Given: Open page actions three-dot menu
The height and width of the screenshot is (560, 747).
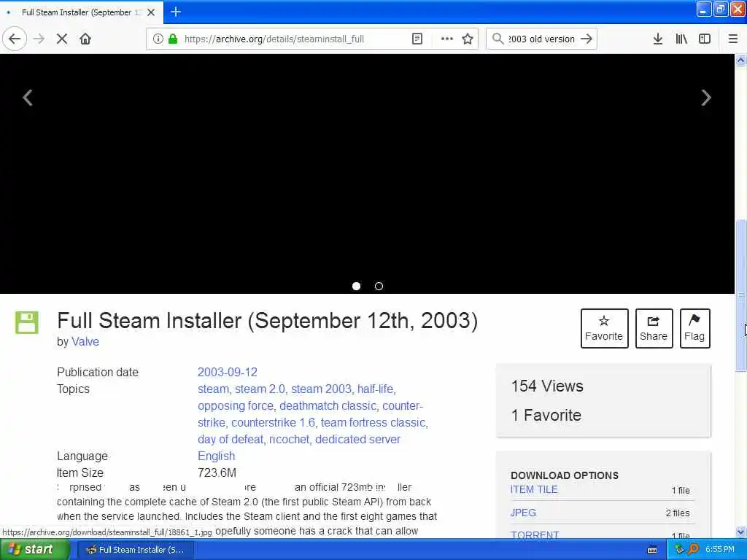Looking at the screenshot, I should point(446,39).
